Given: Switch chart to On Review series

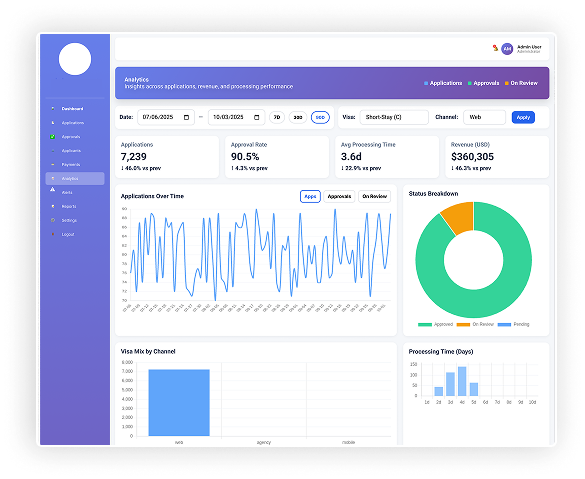Looking at the screenshot, I should coord(374,196).
